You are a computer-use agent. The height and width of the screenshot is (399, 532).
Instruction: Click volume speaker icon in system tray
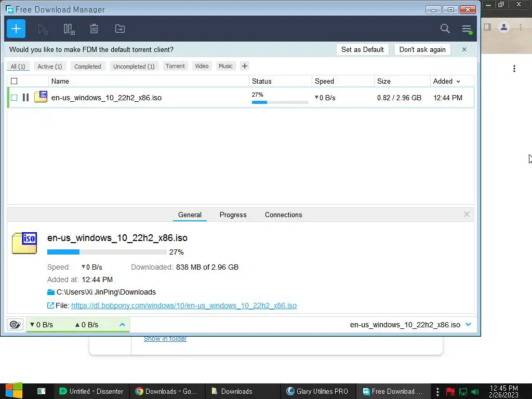click(x=475, y=392)
